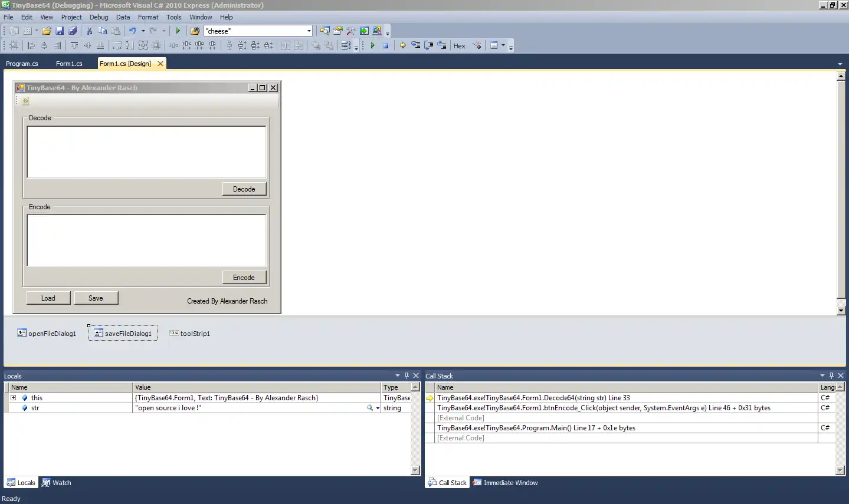This screenshot has height=504, width=849.
Task: Click the Continue debugging icon
Action: [x=372, y=45]
